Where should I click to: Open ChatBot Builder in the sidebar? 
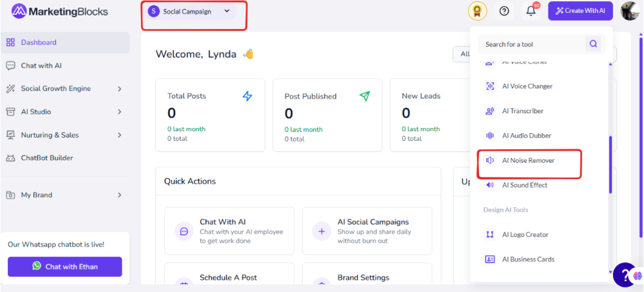click(x=65, y=158)
